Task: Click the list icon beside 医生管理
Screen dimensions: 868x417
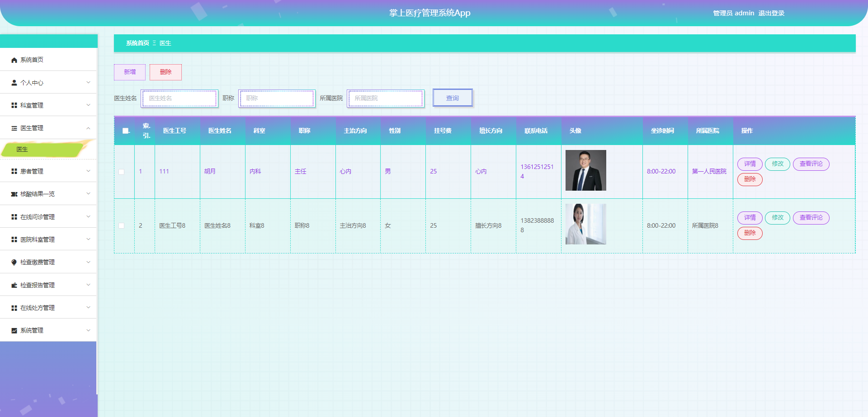Action: (14, 128)
